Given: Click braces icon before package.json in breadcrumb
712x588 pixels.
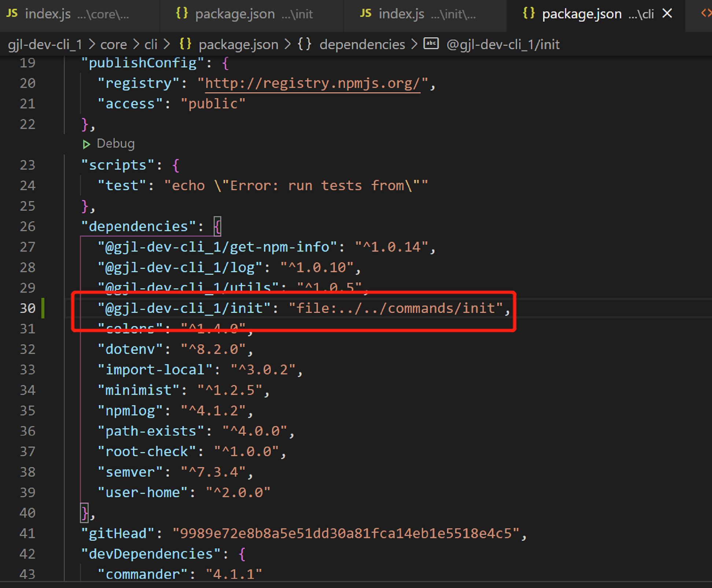Looking at the screenshot, I should point(185,44).
